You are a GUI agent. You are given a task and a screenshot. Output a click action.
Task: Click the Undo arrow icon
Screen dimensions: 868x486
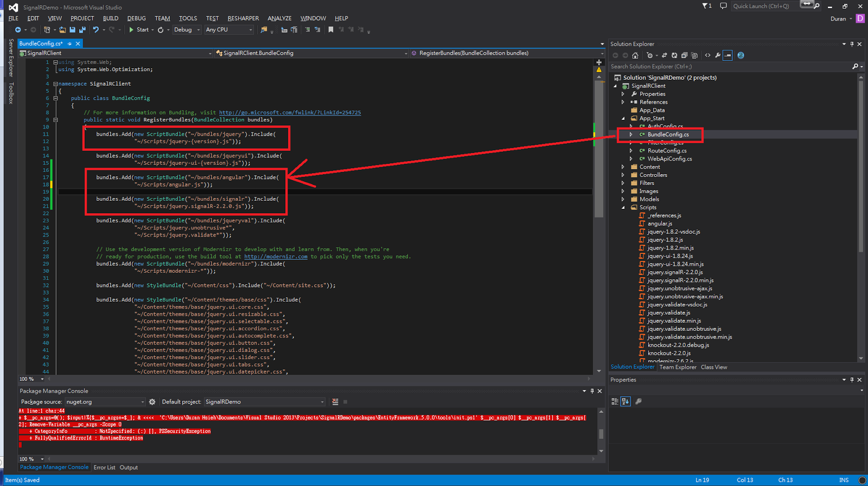coord(95,30)
